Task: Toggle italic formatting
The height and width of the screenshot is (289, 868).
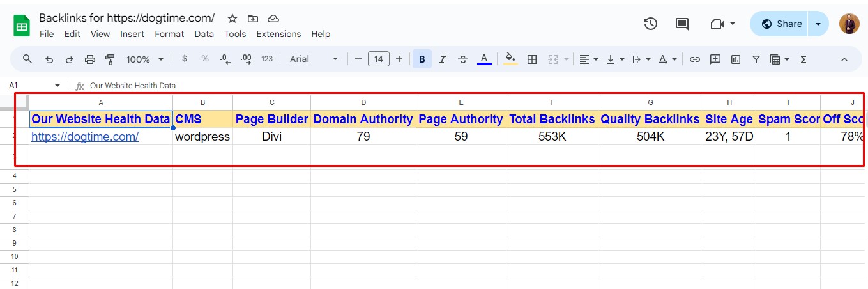Action: 442,59
